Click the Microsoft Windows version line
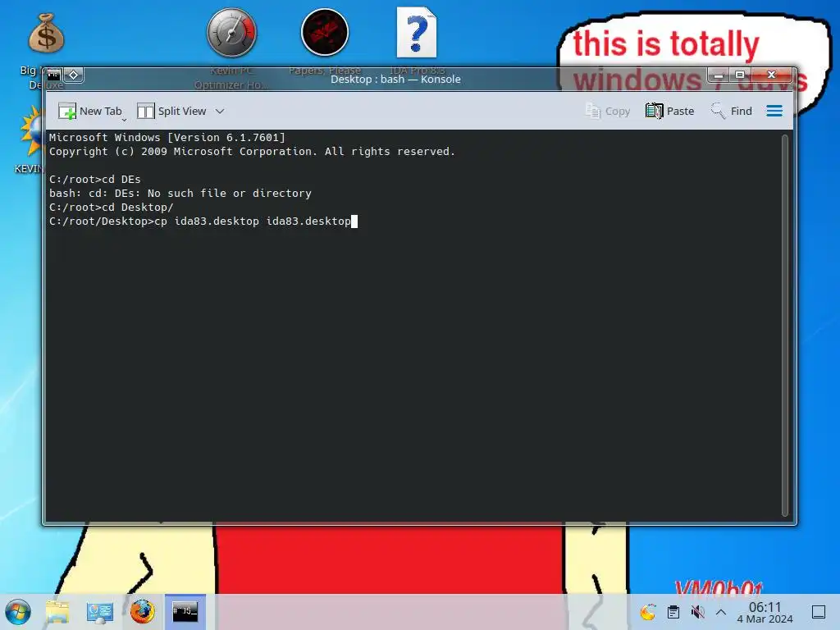 (167, 138)
